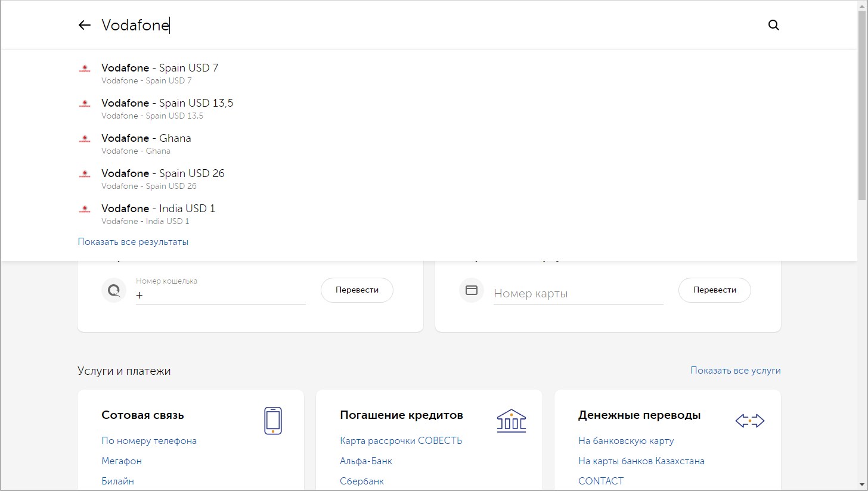
Task: Open Показать все услуги link
Action: point(735,371)
